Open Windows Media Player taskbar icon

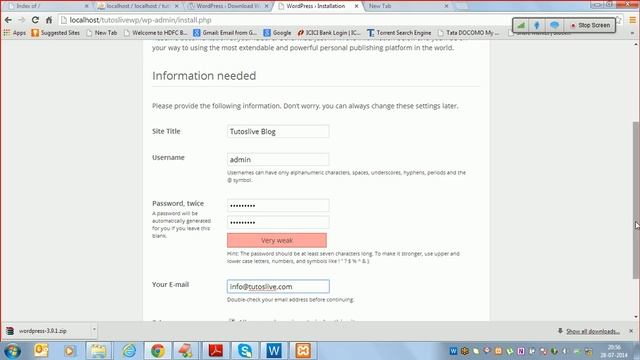pyautogui.click(x=69, y=351)
